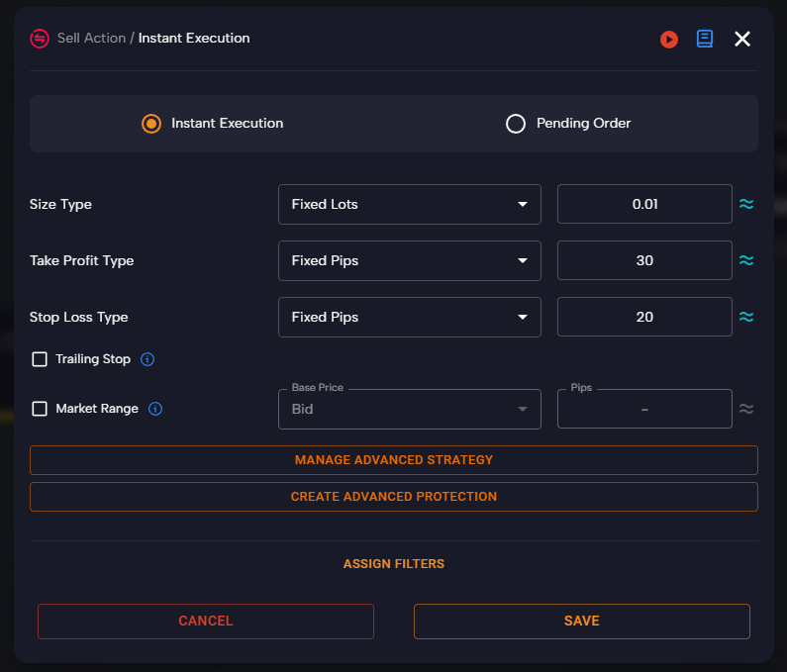Click the wave icon beside Take Profit value
This screenshot has height=672, width=787.
coord(746,260)
